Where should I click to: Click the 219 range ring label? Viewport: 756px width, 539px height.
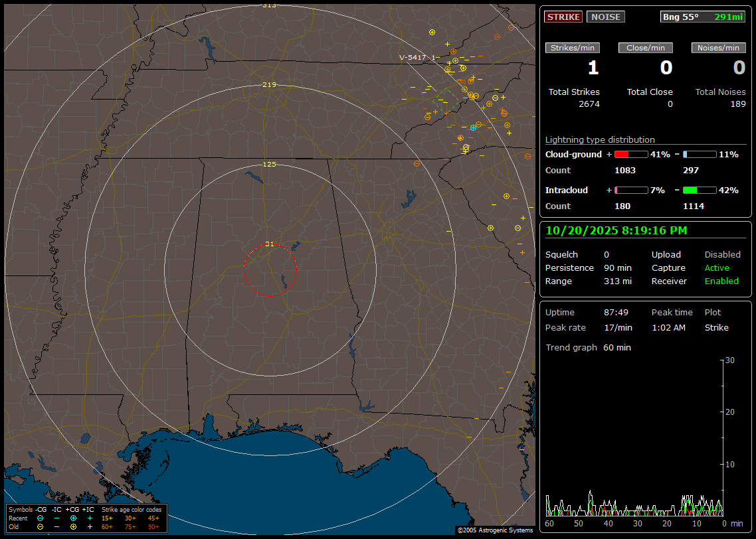(x=269, y=85)
